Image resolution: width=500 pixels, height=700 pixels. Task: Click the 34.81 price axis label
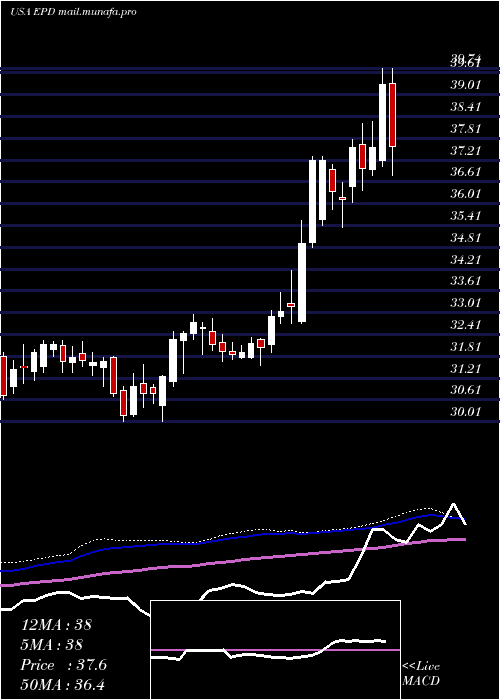(465, 238)
